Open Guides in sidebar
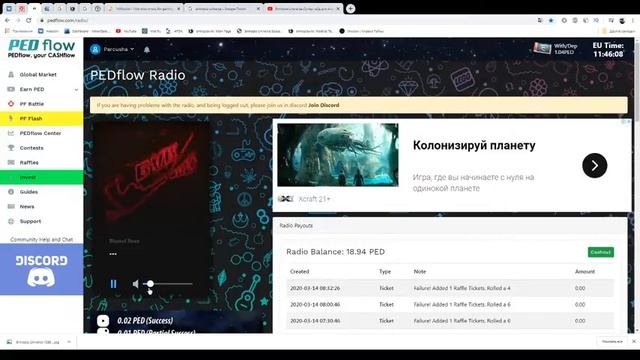Viewport: 640px width, 360px height. pos(29,192)
